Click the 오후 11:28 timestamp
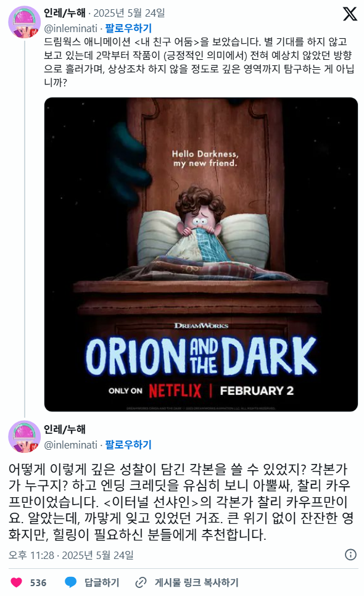Screen dimensions: 364x596 (x=31, y=555)
